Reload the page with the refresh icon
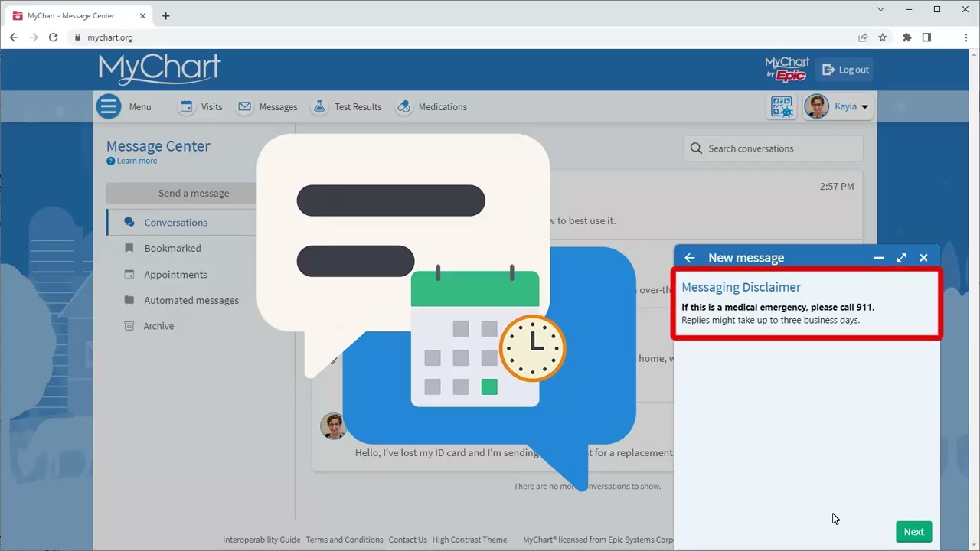This screenshot has width=980, height=551. coord(53,37)
